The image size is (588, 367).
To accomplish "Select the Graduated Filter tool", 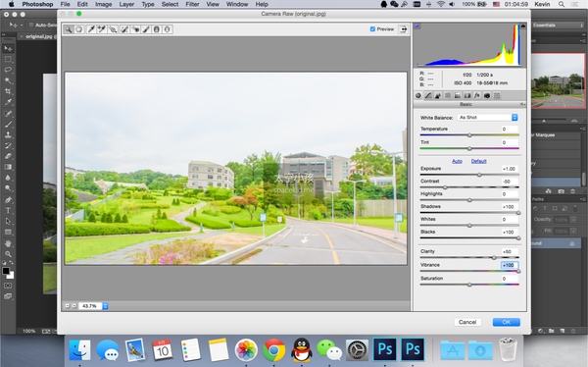I will coord(157,29).
